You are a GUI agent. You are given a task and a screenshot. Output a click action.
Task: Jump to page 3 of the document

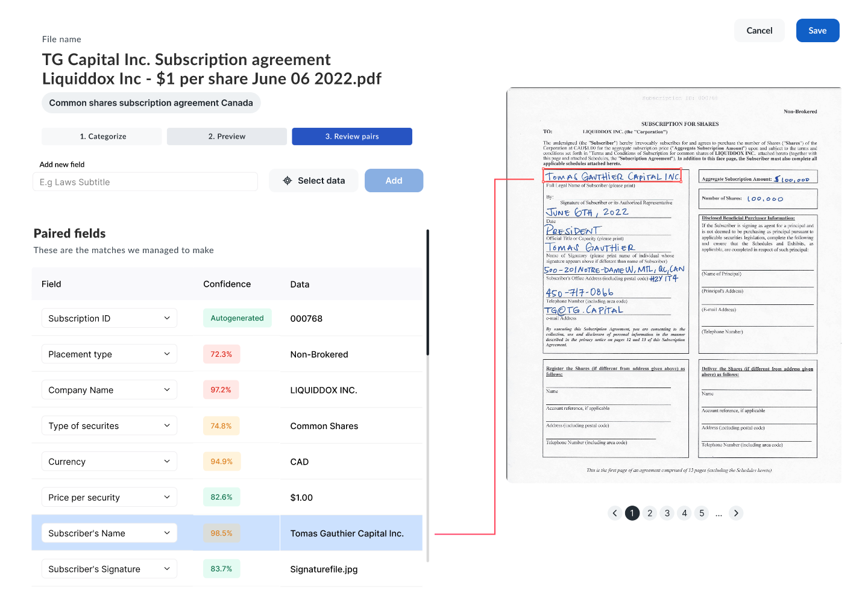coord(667,513)
